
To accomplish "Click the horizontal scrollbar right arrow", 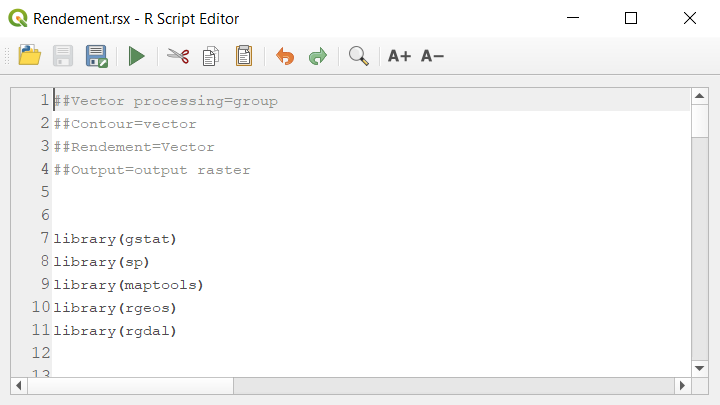I will coord(682,386).
